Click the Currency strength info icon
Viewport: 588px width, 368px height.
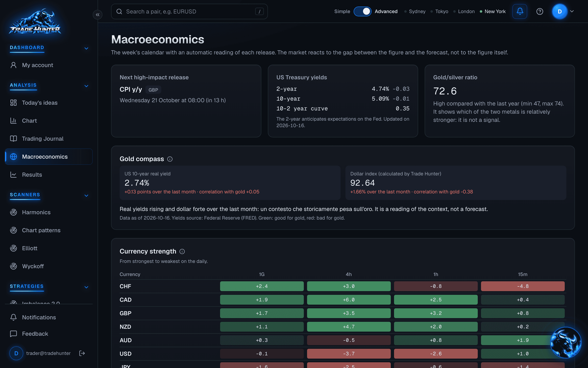coord(182,251)
